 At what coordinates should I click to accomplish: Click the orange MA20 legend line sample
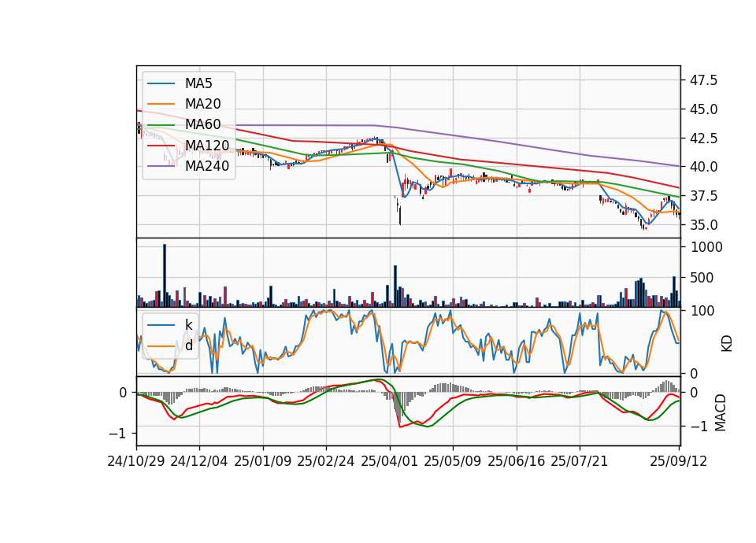[161, 104]
